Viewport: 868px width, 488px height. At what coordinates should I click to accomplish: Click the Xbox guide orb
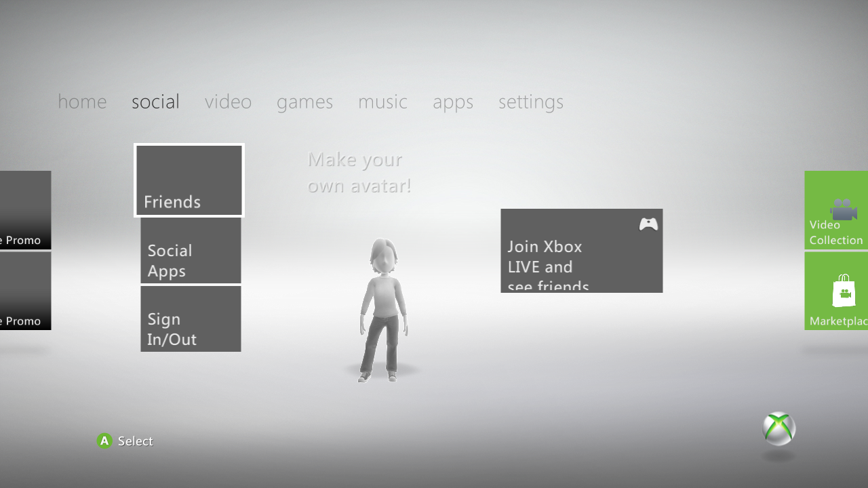click(x=778, y=428)
